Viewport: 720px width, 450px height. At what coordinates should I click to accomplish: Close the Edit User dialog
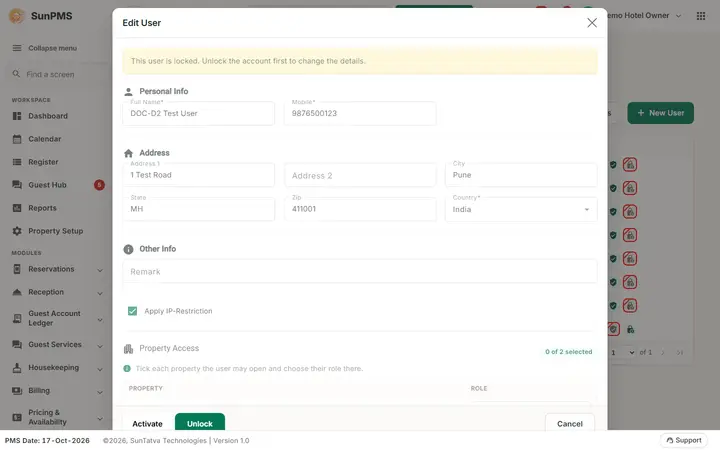(592, 22)
